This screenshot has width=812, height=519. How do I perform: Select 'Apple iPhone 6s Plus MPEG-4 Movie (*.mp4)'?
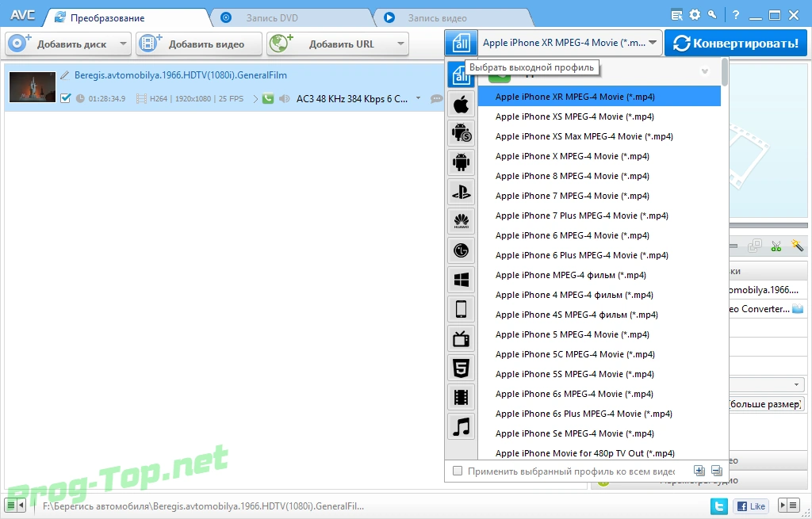pos(599,414)
